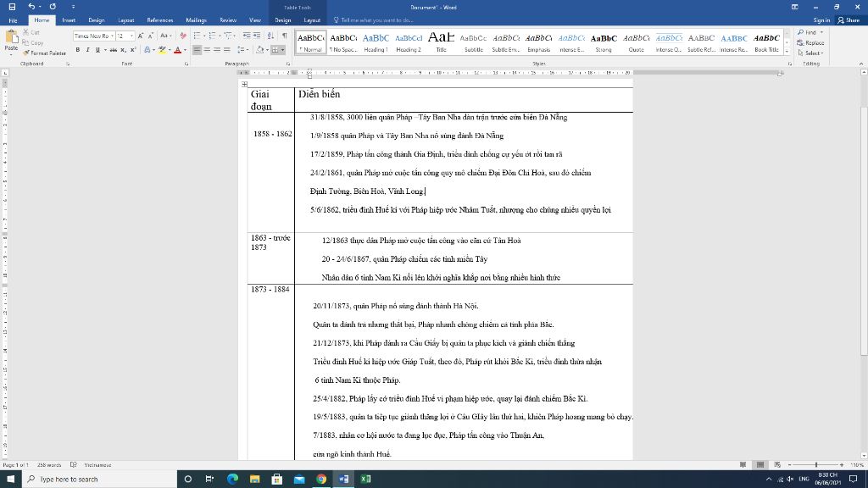This screenshot has width=868, height=488.
Task: Click the Sort paragraph icon
Action: 272,36
